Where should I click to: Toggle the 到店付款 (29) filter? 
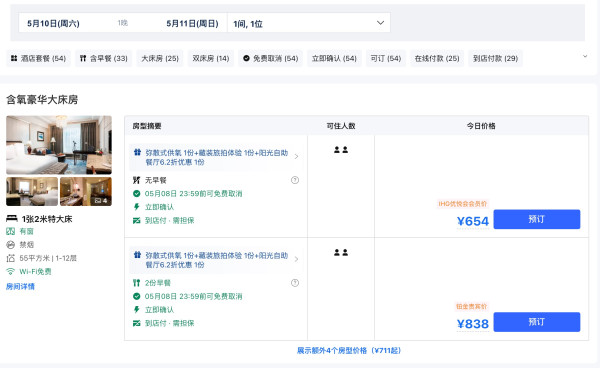(495, 59)
